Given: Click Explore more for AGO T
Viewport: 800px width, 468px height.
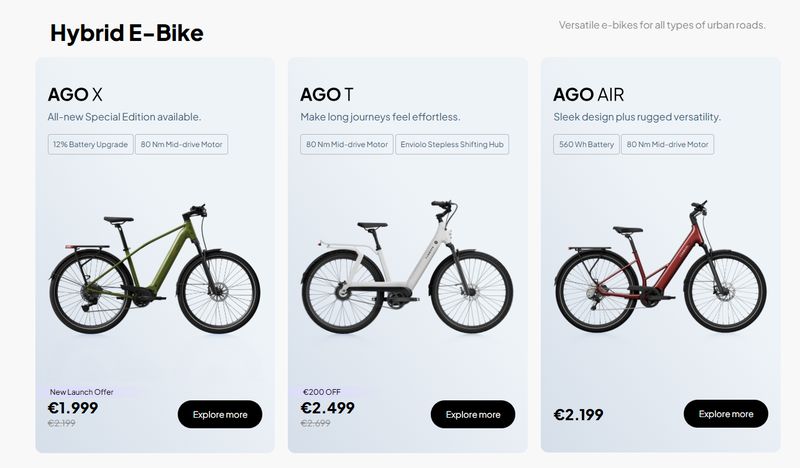Looking at the screenshot, I should (473, 414).
